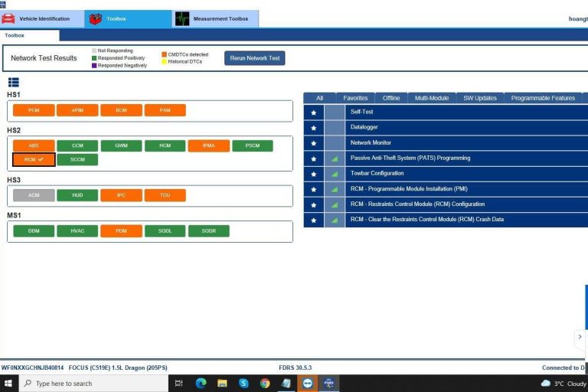Select the IPC module
588x392 pixels.
click(121, 195)
